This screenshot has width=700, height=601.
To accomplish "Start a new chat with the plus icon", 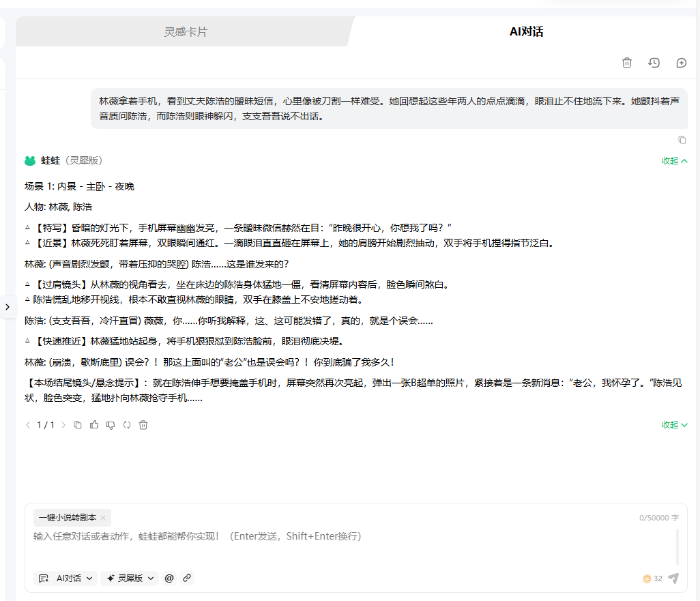I will tap(682, 63).
